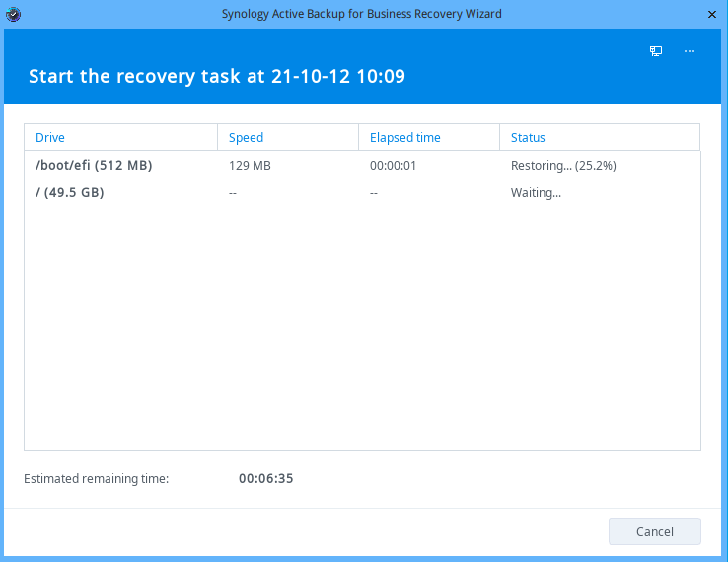
Task: Click the estimated remaining time 00:06:35
Action: pos(265,479)
